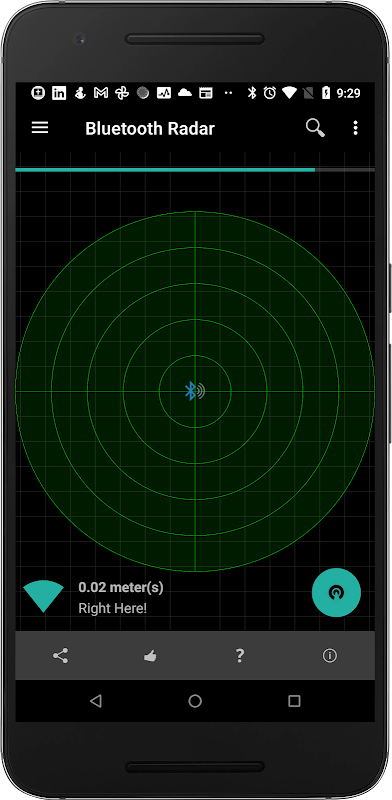The width and height of the screenshot is (392, 800).
Task: Tap the alarm clock status icon
Action: click(270, 93)
